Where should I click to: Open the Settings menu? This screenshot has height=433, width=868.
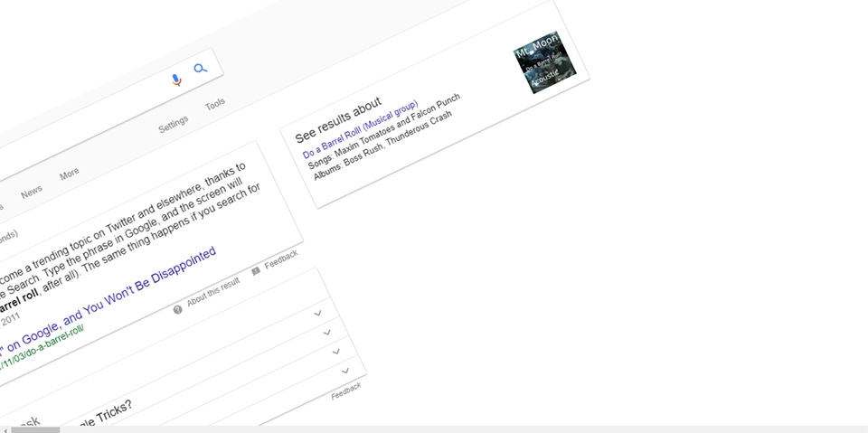[174, 124]
